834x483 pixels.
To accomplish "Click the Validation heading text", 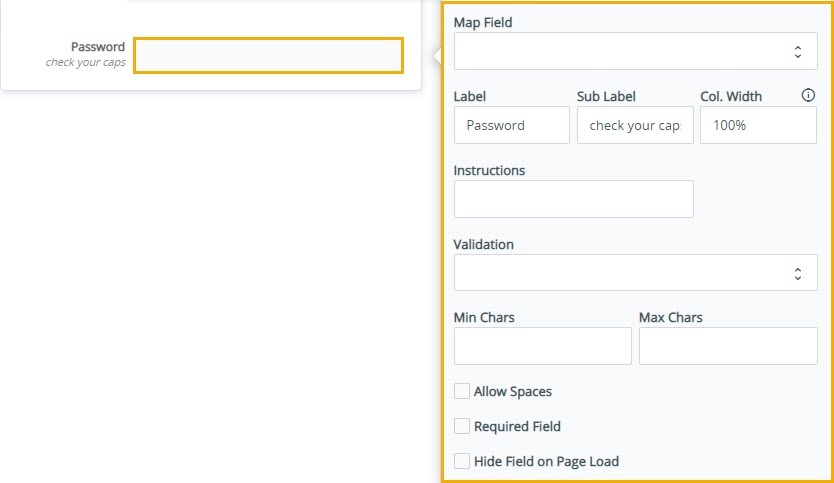I will (x=483, y=244).
